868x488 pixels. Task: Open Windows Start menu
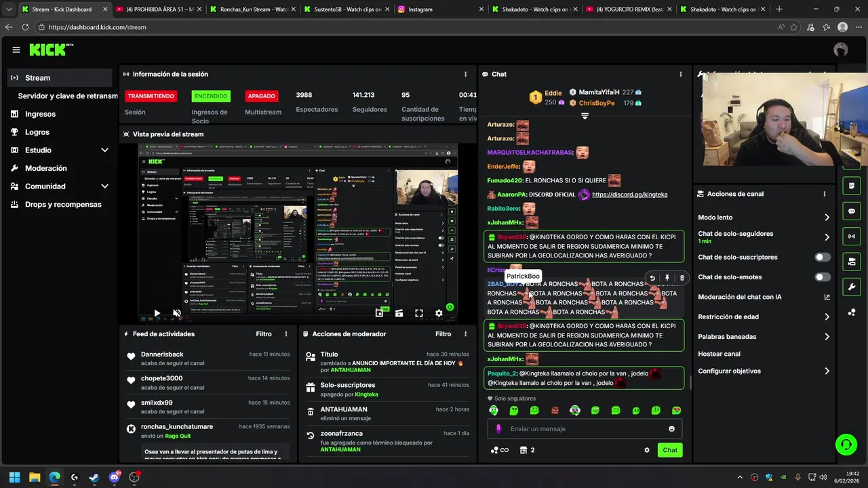(x=15, y=477)
